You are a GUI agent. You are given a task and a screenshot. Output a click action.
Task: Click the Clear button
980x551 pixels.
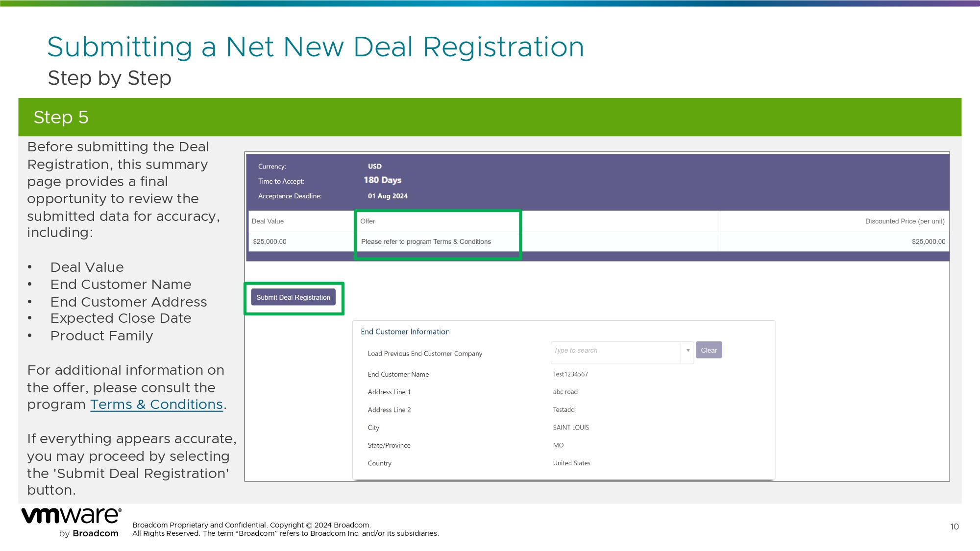[x=709, y=350]
